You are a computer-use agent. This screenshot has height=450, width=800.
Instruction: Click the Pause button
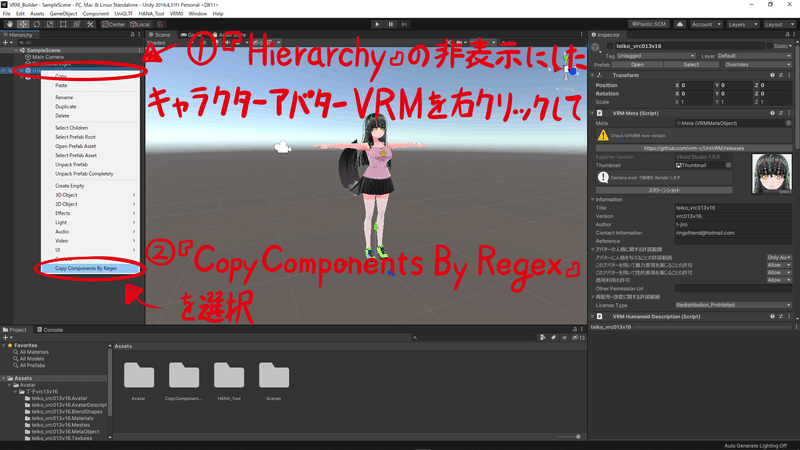[391, 24]
